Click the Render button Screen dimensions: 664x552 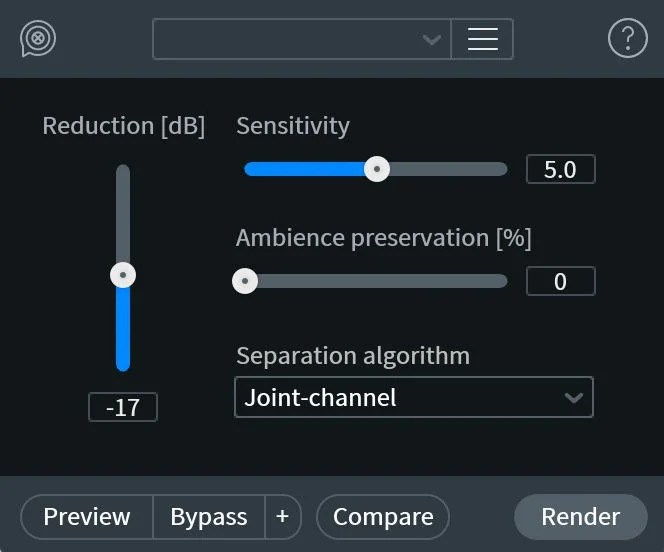(581, 516)
